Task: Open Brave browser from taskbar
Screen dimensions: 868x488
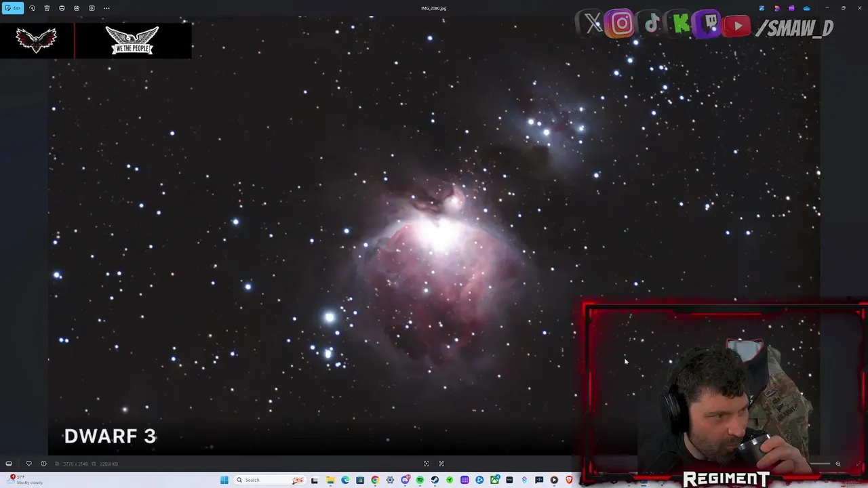Action: (x=569, y=480)
